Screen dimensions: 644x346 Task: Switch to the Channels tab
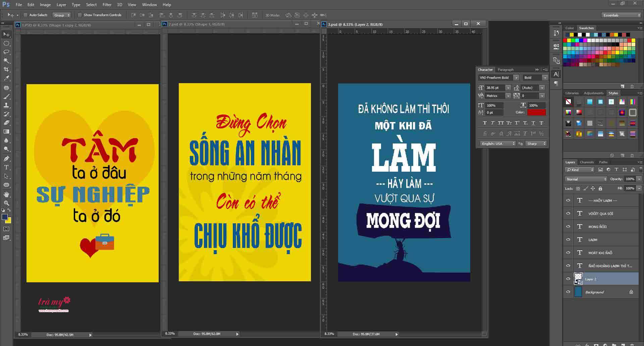587,162
